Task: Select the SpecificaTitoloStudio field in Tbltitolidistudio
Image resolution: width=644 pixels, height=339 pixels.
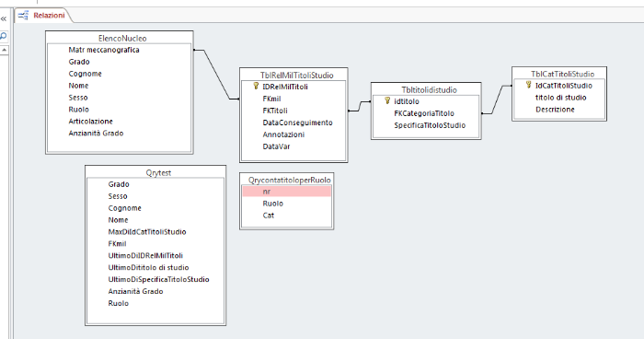Action: click(x=430, y=125)
